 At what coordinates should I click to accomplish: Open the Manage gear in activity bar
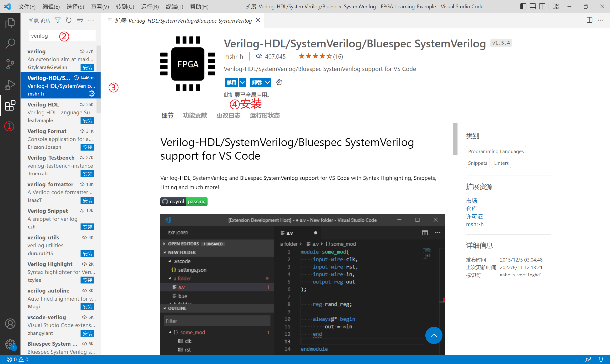point(10,344)
